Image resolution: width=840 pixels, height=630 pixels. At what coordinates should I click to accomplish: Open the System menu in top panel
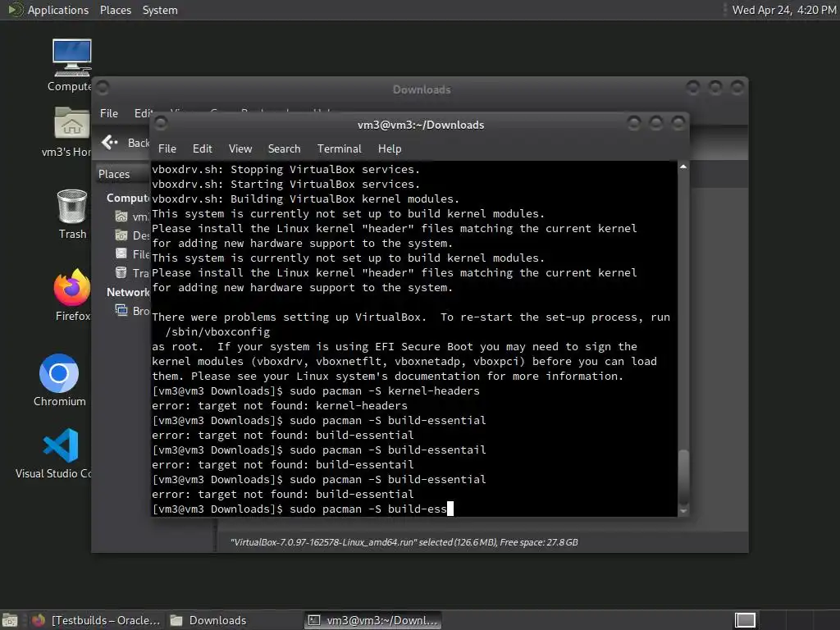tap(160, 10)
